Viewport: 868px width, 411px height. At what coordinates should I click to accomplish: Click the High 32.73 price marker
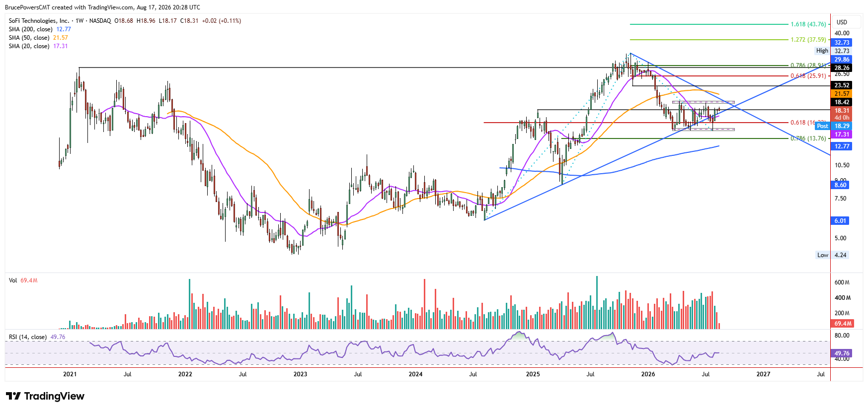[833, 51]
